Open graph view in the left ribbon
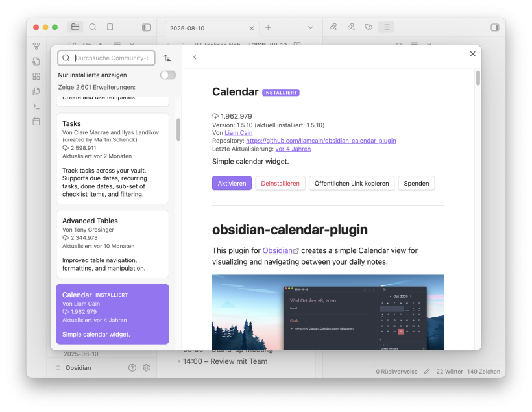This screenshot has height=412, width=532. (36, 46)
